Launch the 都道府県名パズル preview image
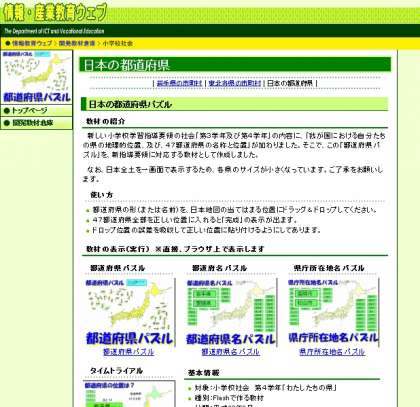The image size is (420, 407). [231, 312]
